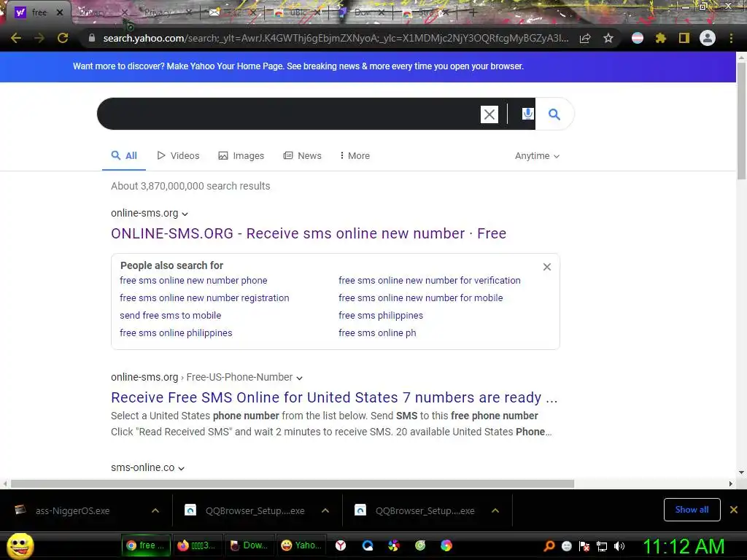The image size is (747, 560).
Task: Search free sms online new number for mobile
Action: pyautogui.click(x=421, y=298)
